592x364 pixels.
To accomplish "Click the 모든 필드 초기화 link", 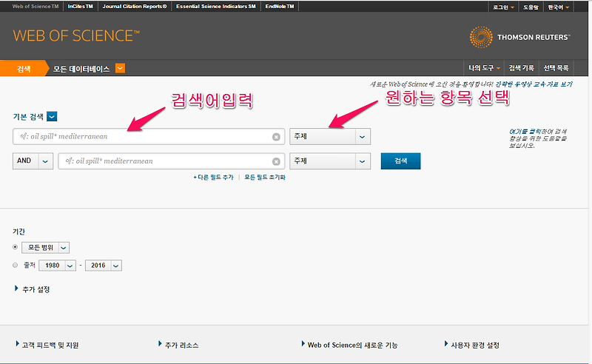I will 265,177.
